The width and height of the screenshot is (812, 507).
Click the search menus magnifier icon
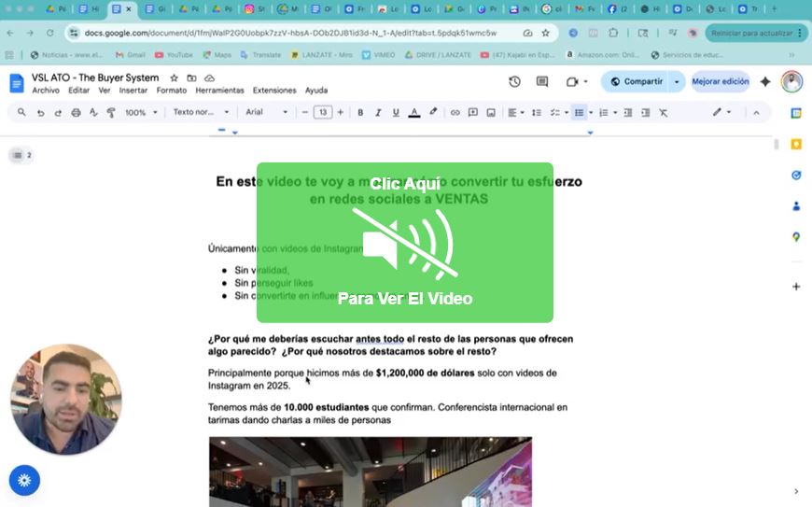pyautogui.click(x=21, y=112)
